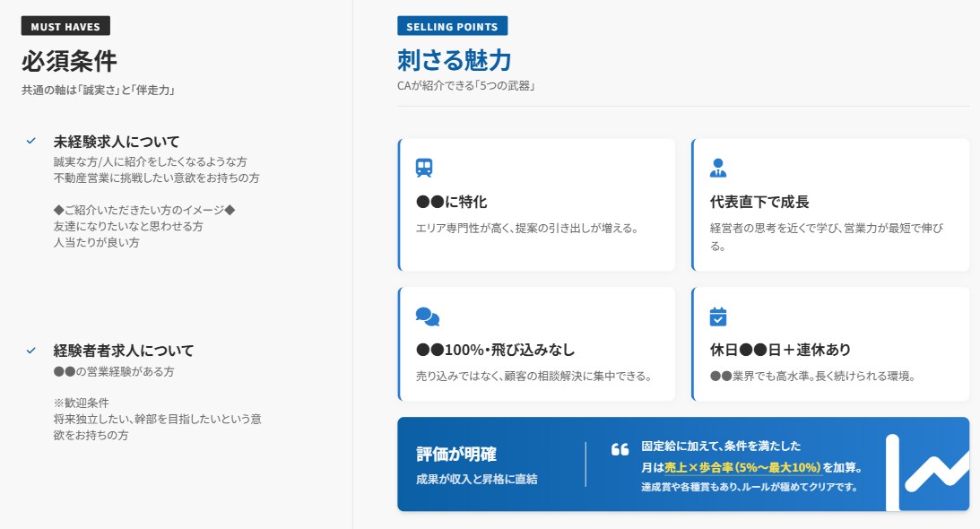Click the 刺さる魅力 heading
The image size is (980, 529).
pyautogui.click(x=455, y=61)
